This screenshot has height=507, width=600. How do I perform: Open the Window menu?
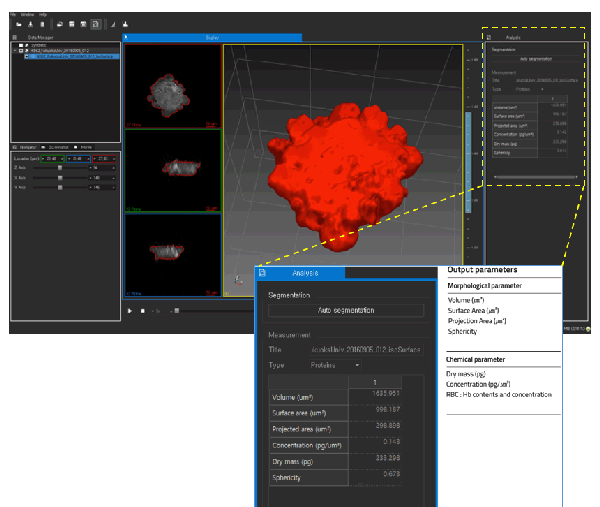click(27, 14)
